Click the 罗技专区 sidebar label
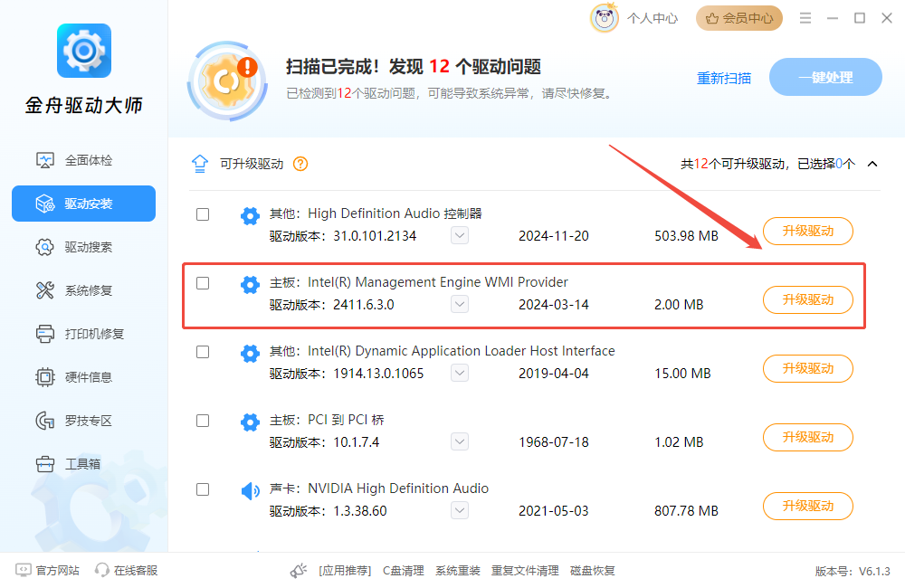The image size is (905, 588). coord(89,421)
